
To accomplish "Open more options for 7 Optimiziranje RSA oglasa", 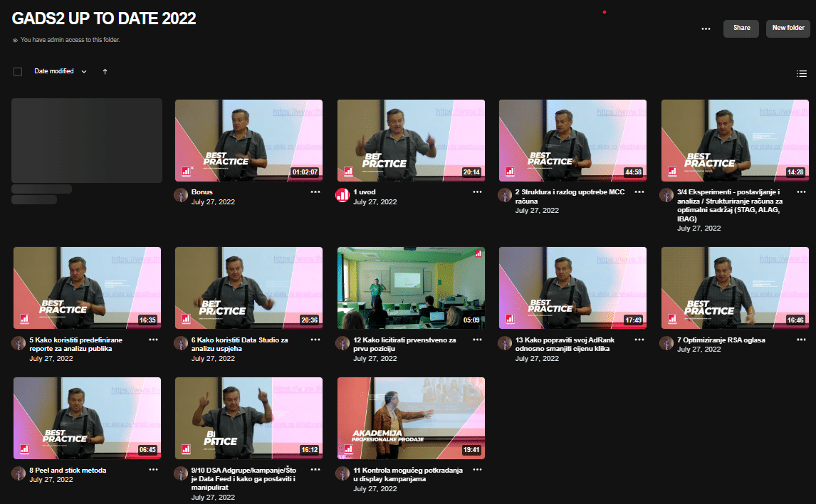I will click(x=802, y=340).
